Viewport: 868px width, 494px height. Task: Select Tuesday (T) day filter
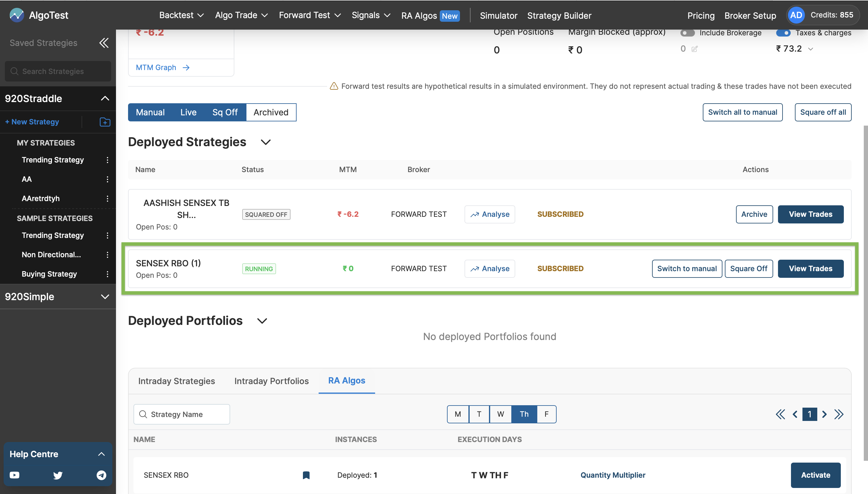click(479, 414)
